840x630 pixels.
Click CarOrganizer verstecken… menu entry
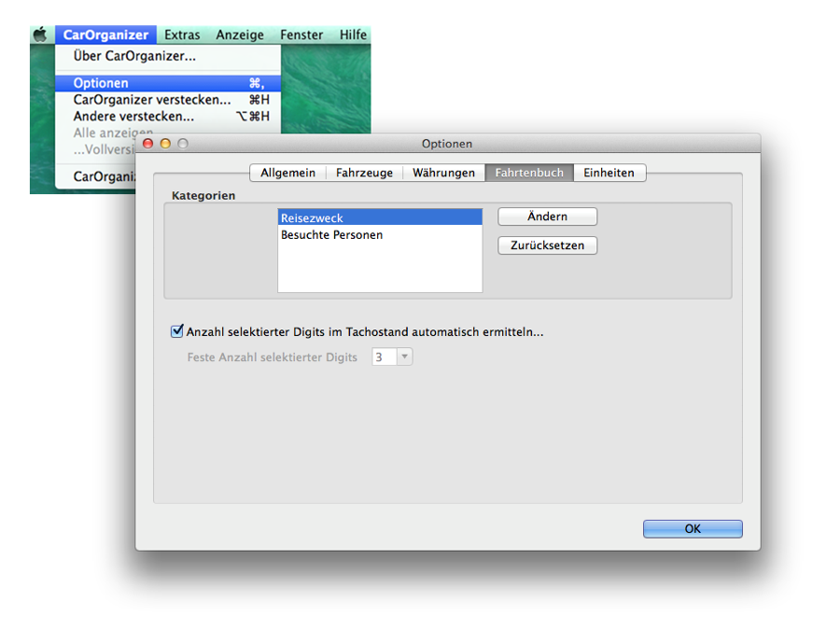coord(151,100)
